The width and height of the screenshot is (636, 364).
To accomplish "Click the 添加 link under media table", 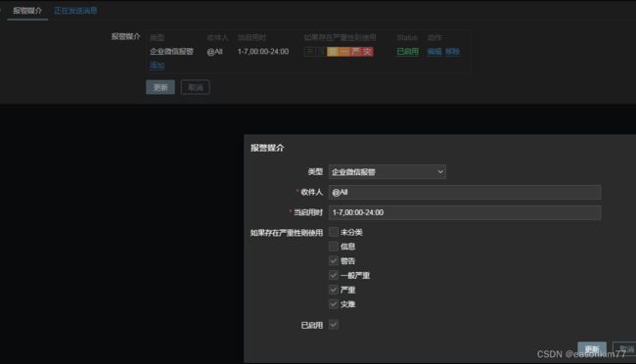I will pos(157,66).
